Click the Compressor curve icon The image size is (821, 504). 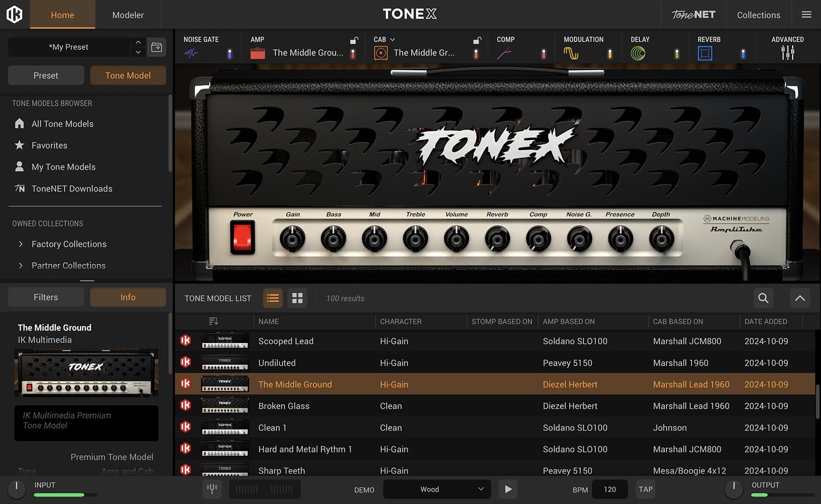point(504,54)
